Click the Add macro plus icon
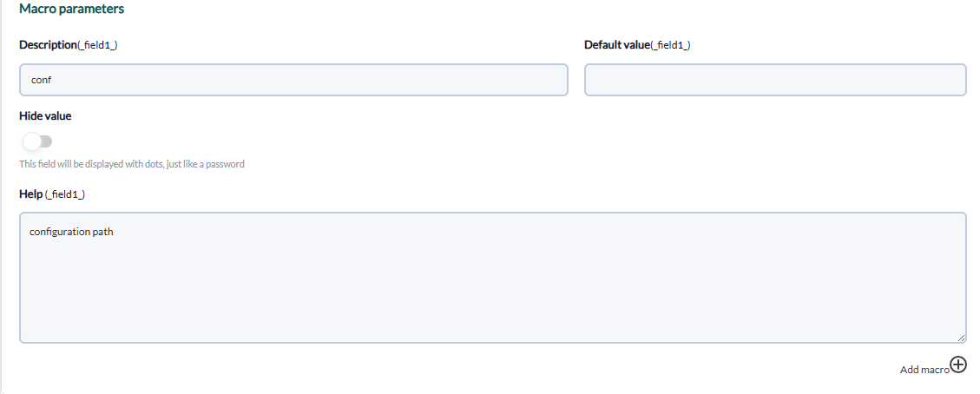This screenshot has width=980, height=394. coord(958,364)
